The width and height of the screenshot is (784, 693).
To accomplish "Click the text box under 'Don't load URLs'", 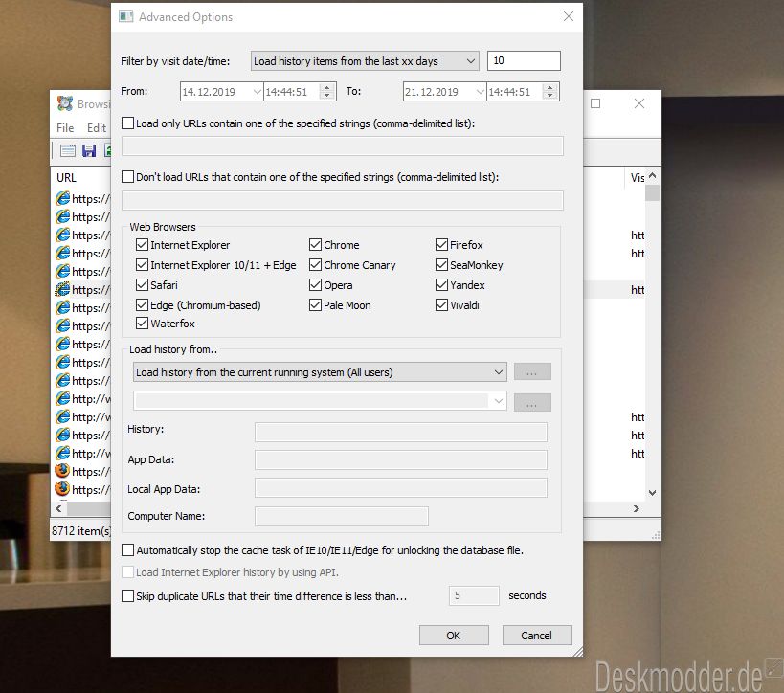I will [343, 200].
